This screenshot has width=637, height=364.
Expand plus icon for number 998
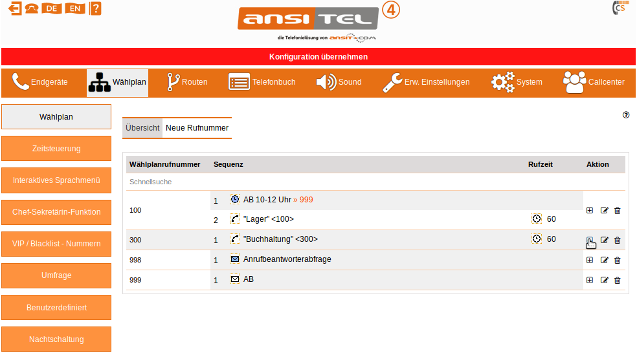[590, 260]
